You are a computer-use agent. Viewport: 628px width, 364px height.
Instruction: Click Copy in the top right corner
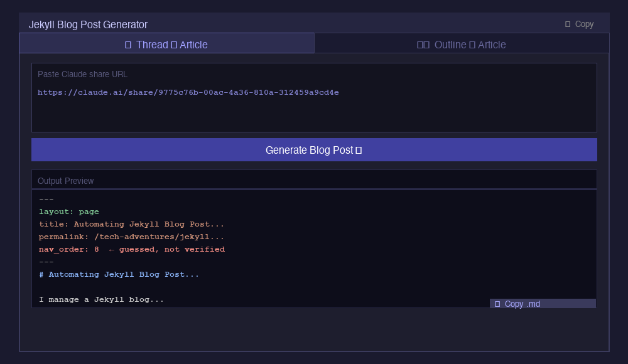point(579,24)
